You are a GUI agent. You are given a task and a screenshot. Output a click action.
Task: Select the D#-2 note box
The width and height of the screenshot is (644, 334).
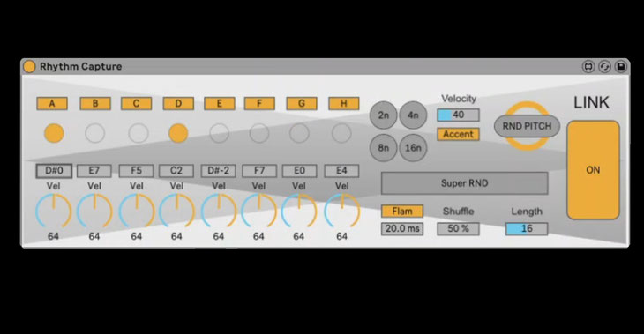click(x=219, y=171)
